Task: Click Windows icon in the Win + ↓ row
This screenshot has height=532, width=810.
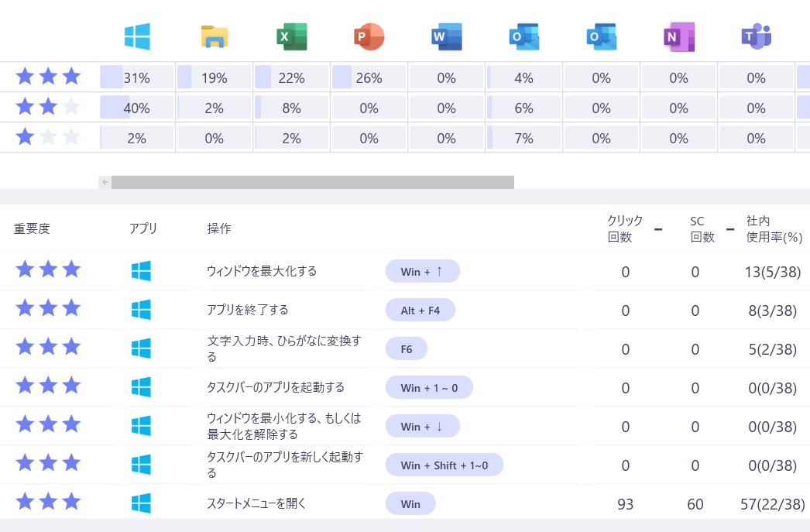Action: 141,426
